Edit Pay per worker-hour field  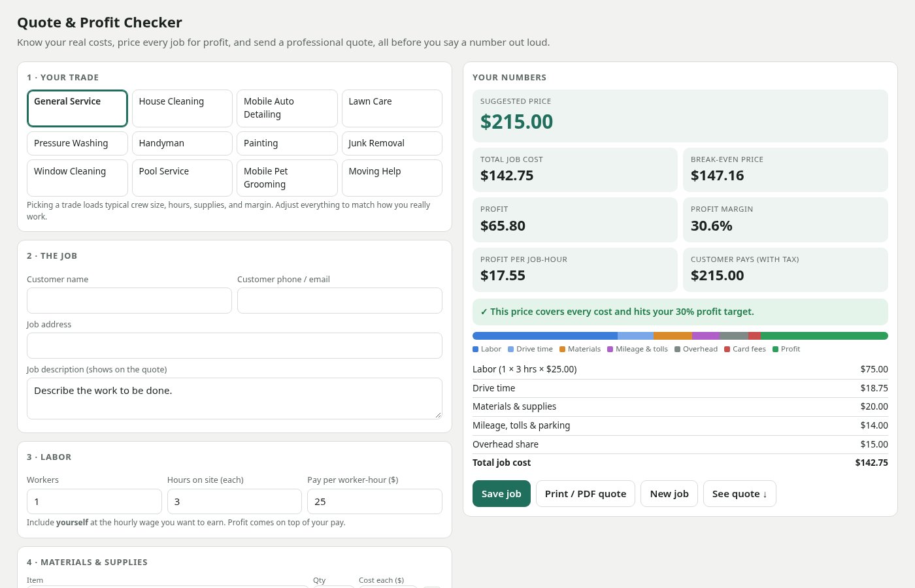tap(374, 502)
